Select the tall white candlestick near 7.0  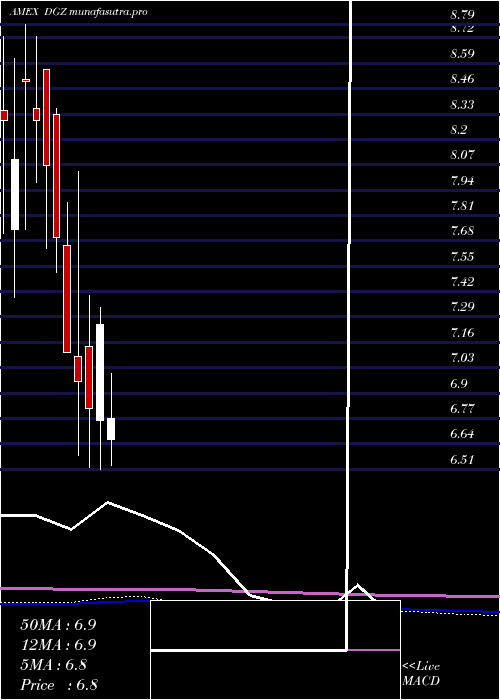(x=100, y=372)
